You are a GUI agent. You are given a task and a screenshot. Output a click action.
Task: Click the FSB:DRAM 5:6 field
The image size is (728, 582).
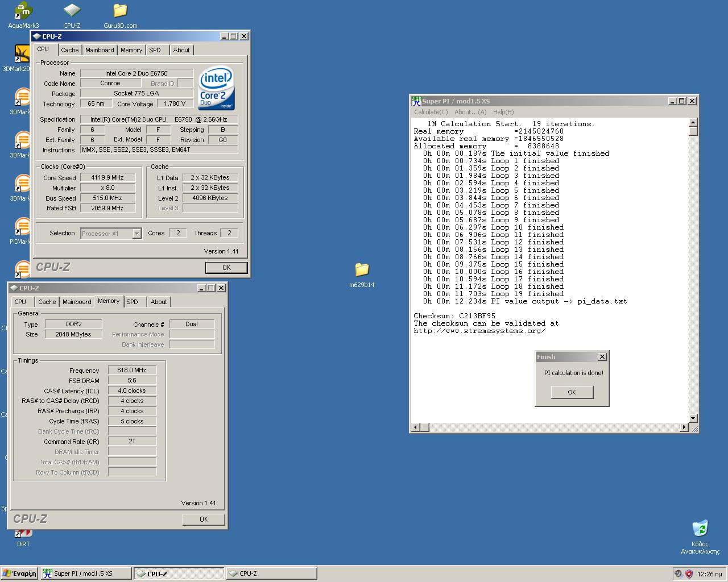pyautogui.click(x=132, y=380)
